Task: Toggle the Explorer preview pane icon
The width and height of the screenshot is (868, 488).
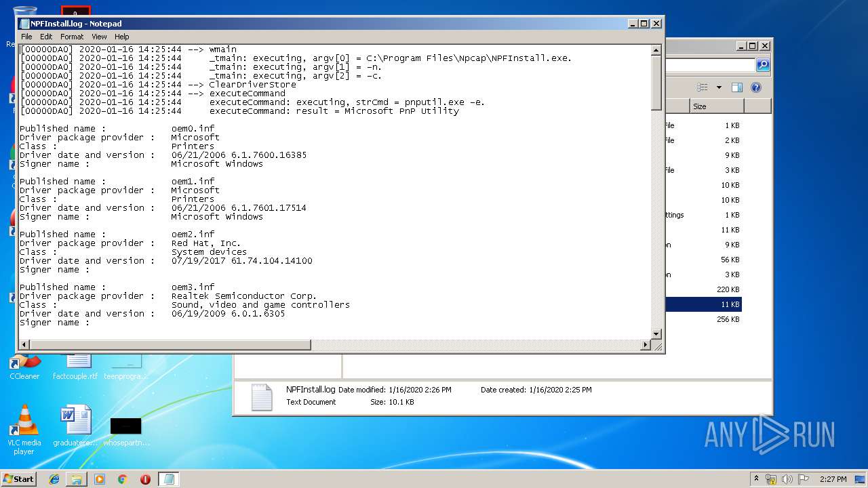Action: (x=737, y=87)
